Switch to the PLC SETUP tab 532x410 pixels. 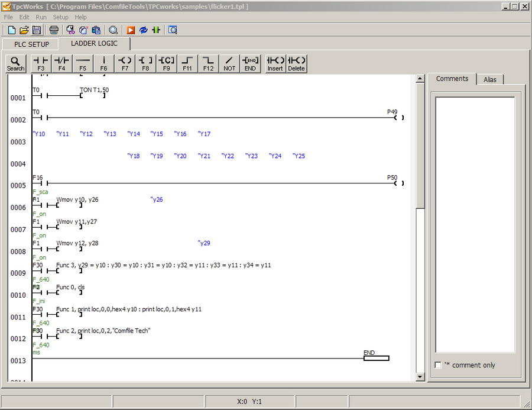pos(31,44)
